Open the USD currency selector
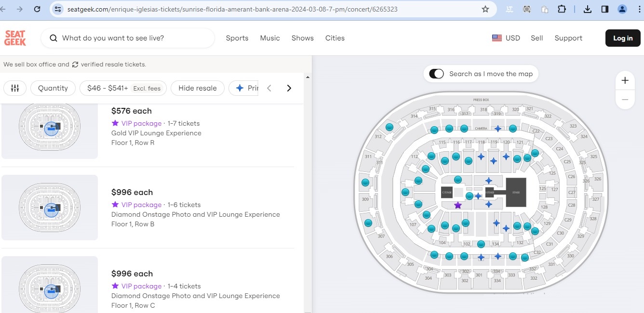 (506, 38)
